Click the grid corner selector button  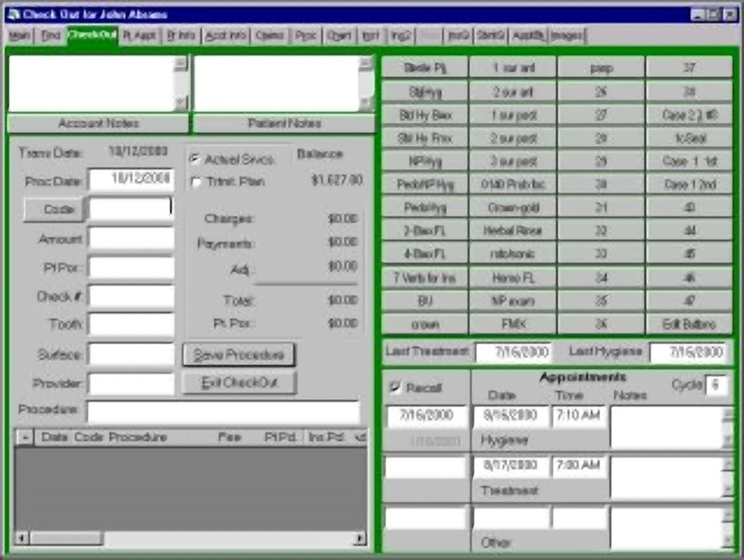click(24, 437)
